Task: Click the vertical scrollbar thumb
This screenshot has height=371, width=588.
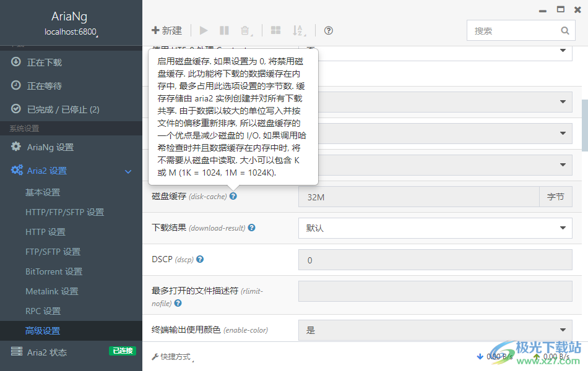Action: [x=585, y=125]
